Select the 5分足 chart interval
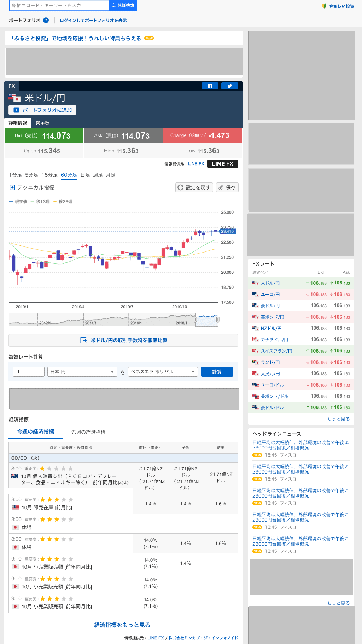 pos(31,175)
